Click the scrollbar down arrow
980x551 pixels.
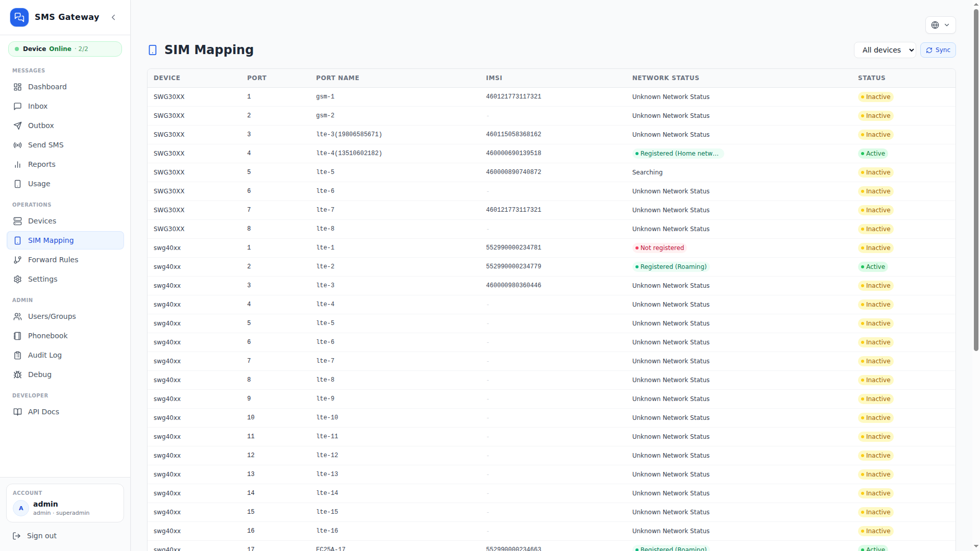click(x=976, y=546)
